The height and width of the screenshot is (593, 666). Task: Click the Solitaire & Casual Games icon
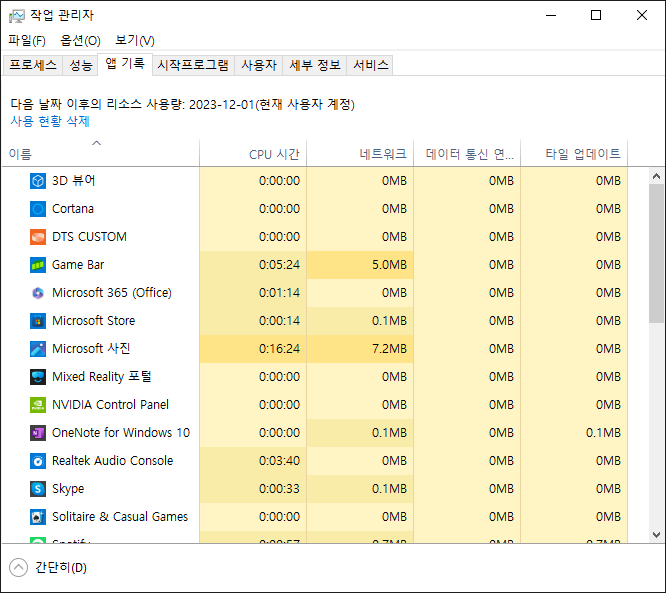pos(38,517)
